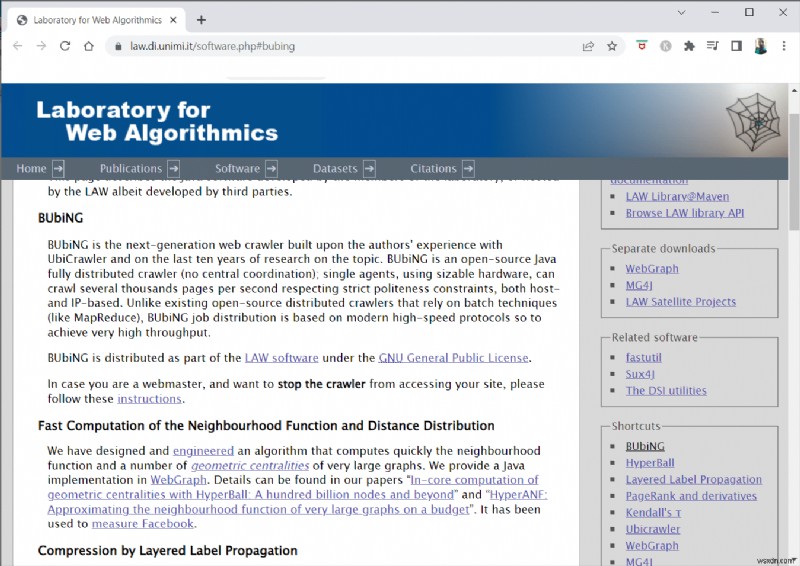Open the Home menu item

31,168
